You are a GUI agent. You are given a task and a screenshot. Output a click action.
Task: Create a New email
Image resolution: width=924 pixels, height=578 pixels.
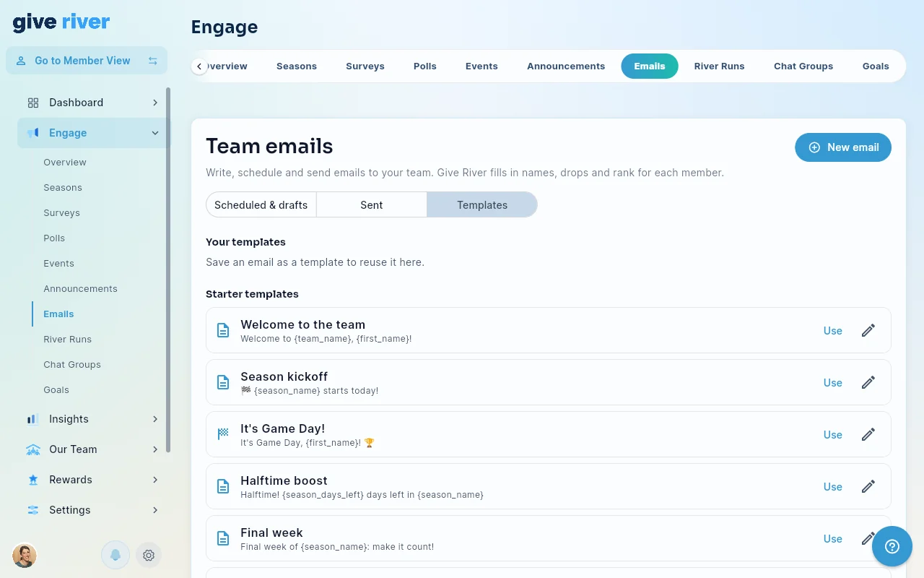tap(843, 147)
